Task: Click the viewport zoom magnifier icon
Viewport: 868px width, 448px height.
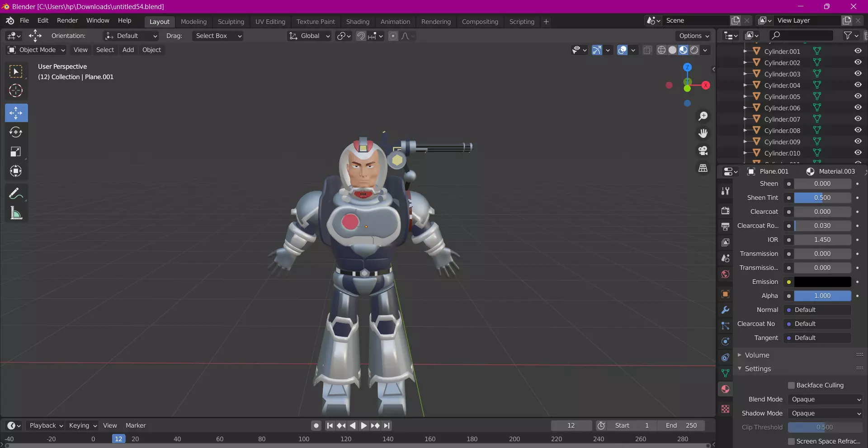Action: [x=703, y=116]
